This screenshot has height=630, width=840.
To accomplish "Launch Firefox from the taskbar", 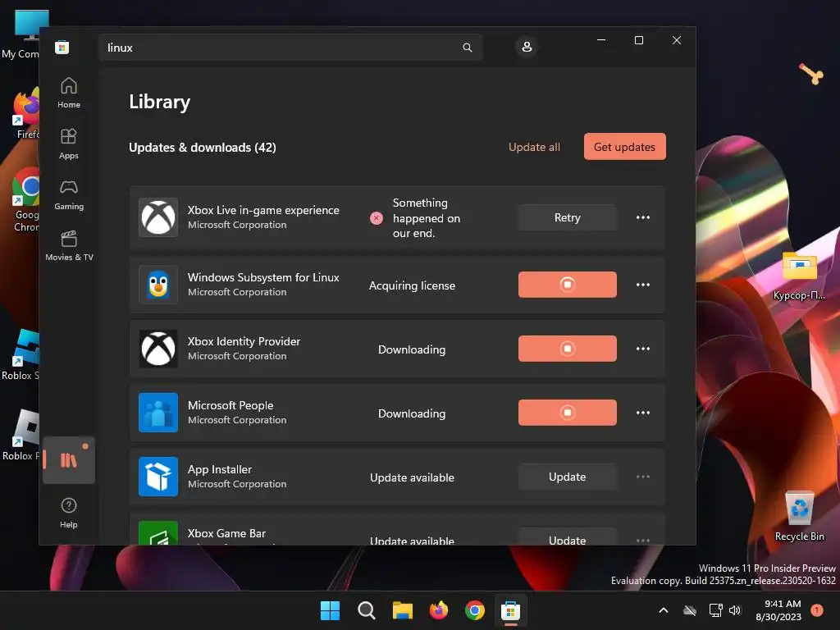I will click(x=439, y=610).
